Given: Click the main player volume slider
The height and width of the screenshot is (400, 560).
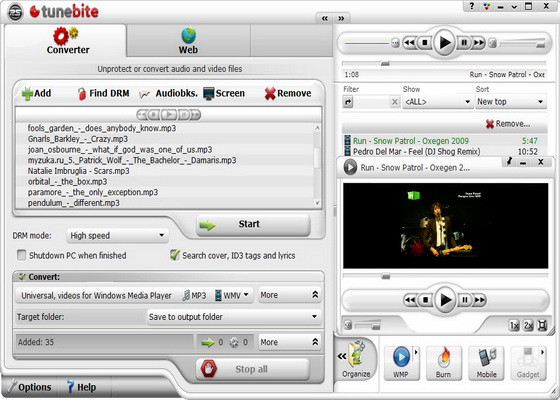Looking at the screenshot, I should pos(523,44).
